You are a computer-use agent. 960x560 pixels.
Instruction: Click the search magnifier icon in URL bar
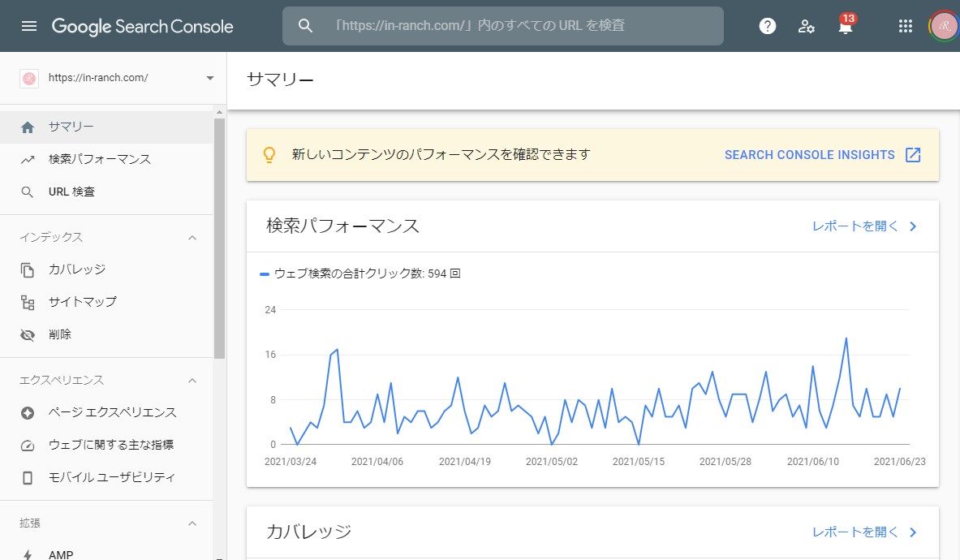point(305,26)
